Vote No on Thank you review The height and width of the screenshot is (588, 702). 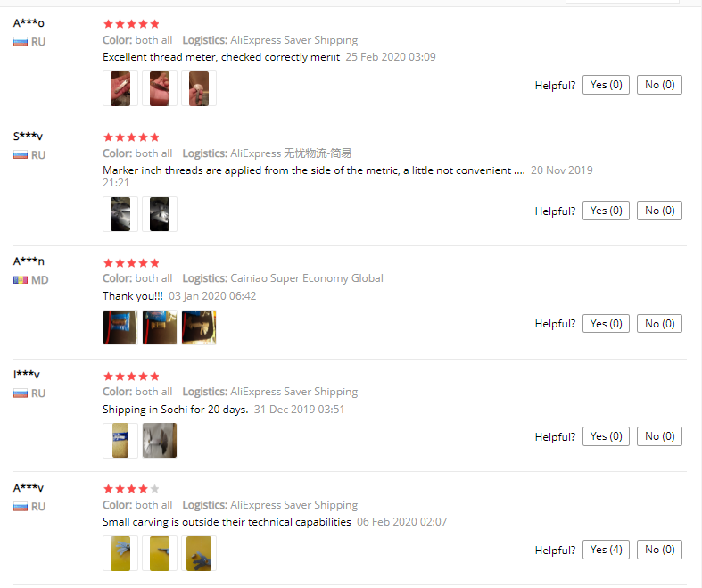coord(659,324)
